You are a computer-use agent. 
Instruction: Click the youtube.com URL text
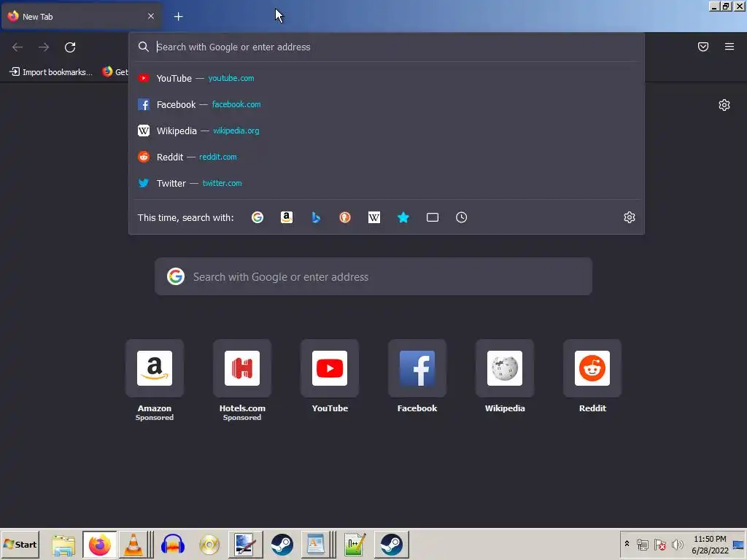[x=231, y=78]
